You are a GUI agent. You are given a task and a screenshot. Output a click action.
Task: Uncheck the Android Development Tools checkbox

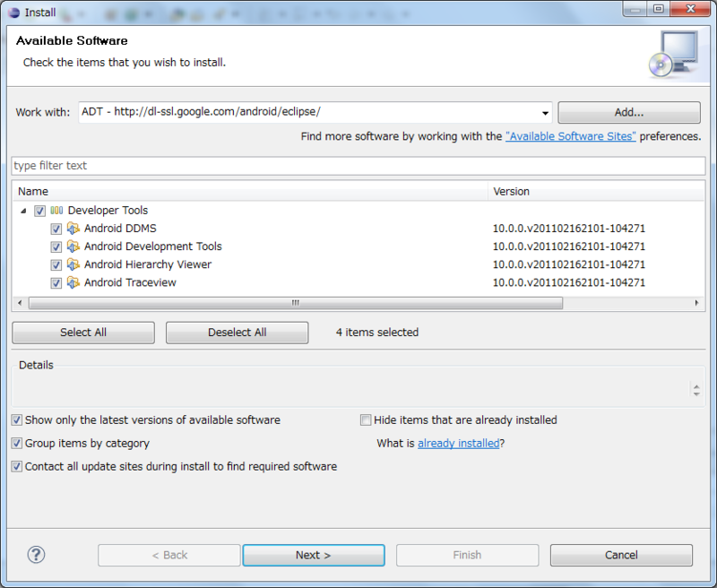coord(56,246)
